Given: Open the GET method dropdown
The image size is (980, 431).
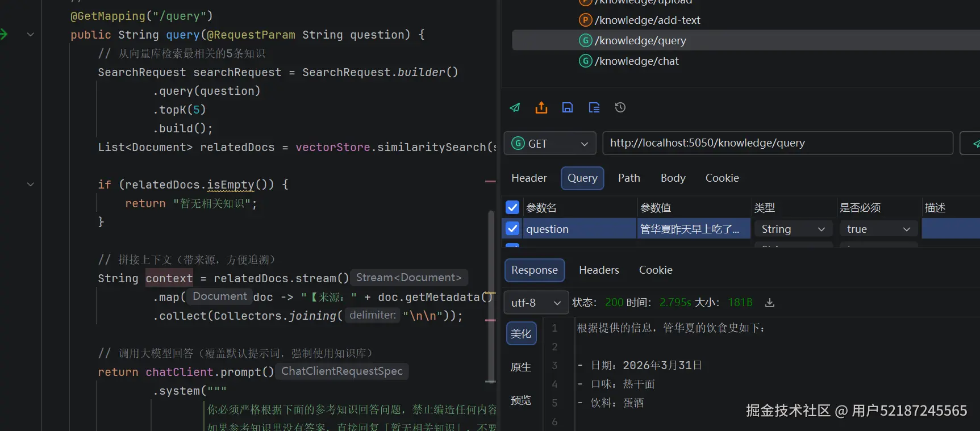Looking at the screenshot, I should tap(549, 143).
